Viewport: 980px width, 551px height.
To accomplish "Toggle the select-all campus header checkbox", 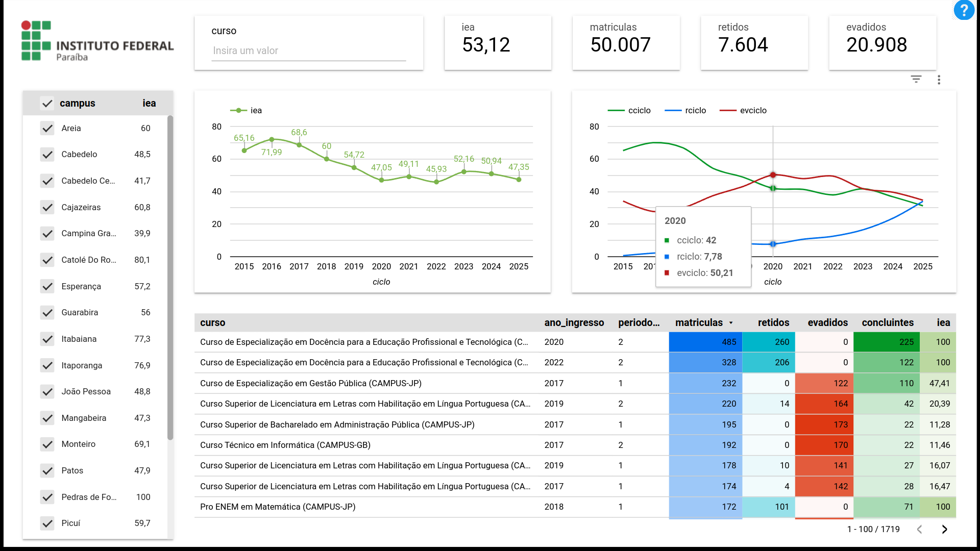I will (47, 103).
